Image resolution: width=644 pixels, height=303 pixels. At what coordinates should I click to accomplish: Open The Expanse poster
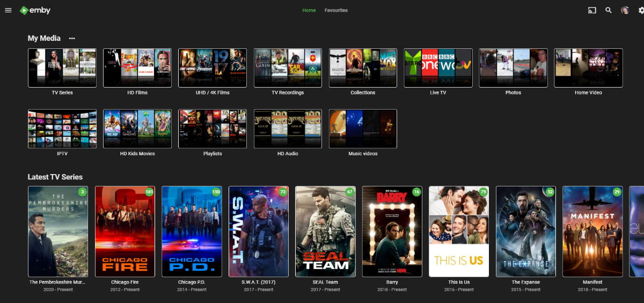pyautogui.click(x=526, y=232)
